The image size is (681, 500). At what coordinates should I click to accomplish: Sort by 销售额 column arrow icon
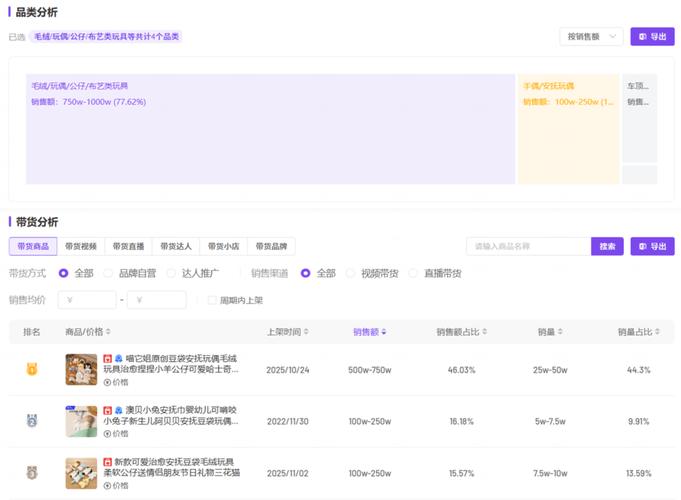tap(384, 332)
